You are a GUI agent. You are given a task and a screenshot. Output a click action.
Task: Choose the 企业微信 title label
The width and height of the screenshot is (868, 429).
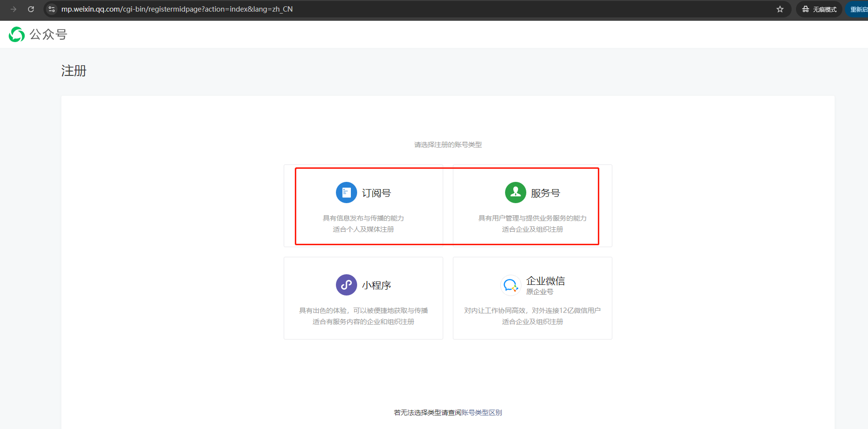[x=545, y=281]
